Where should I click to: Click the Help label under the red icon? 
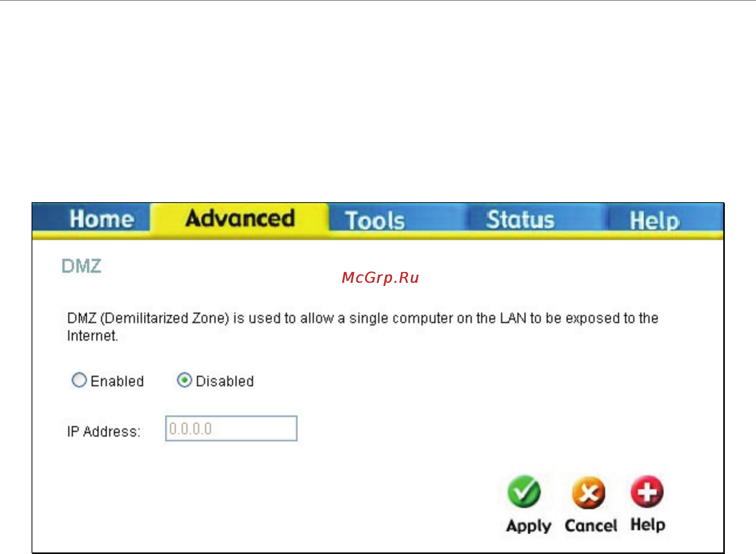pyautogui.click(x=648, y=524)
